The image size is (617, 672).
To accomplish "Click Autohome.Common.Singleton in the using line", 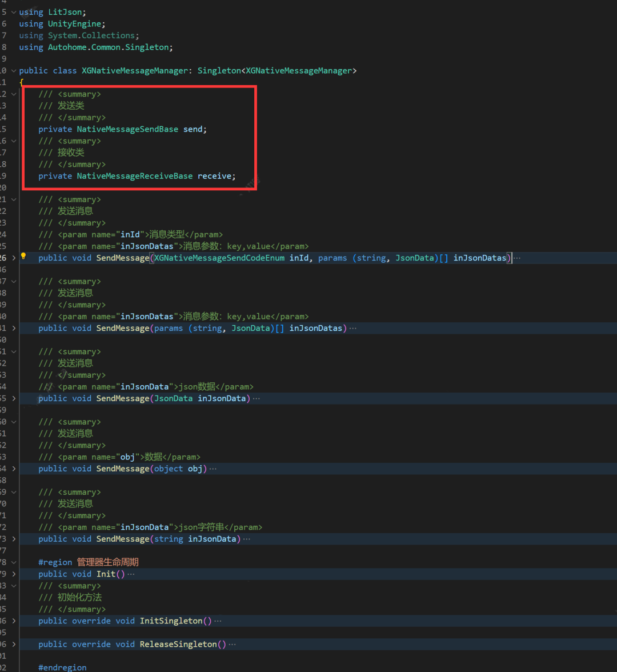I will coord(108,47).
